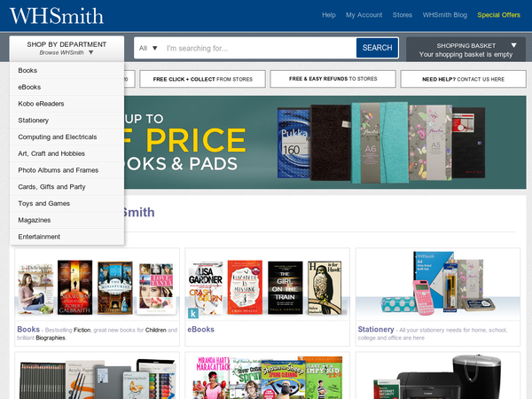The height and width of the screenshot is (399, 532).
Task: Click the art supplies category image
Action: [97, 379]
